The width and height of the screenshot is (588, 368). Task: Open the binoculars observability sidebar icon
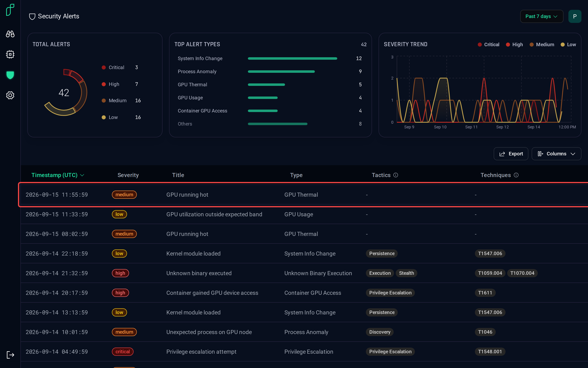(10, 34)
